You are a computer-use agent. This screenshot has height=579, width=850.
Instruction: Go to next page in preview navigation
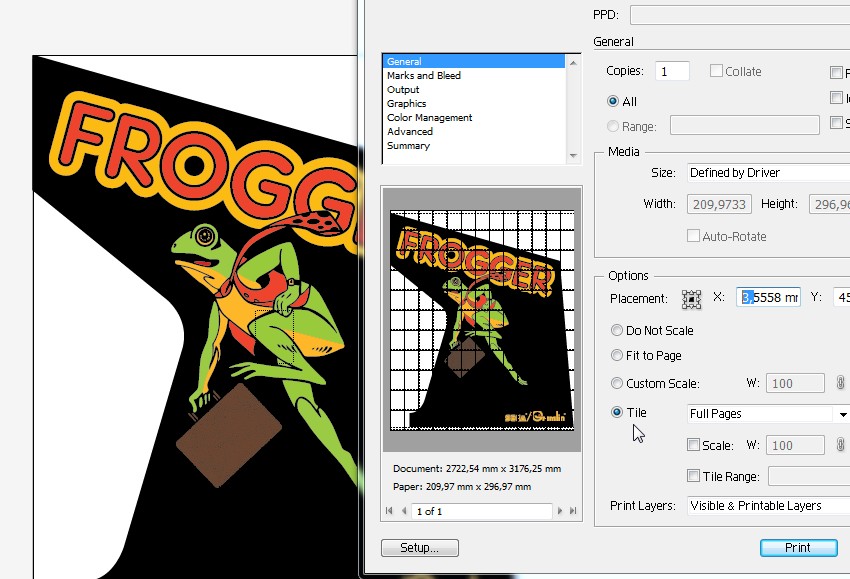pyautogui.click(x=559, y=511)
